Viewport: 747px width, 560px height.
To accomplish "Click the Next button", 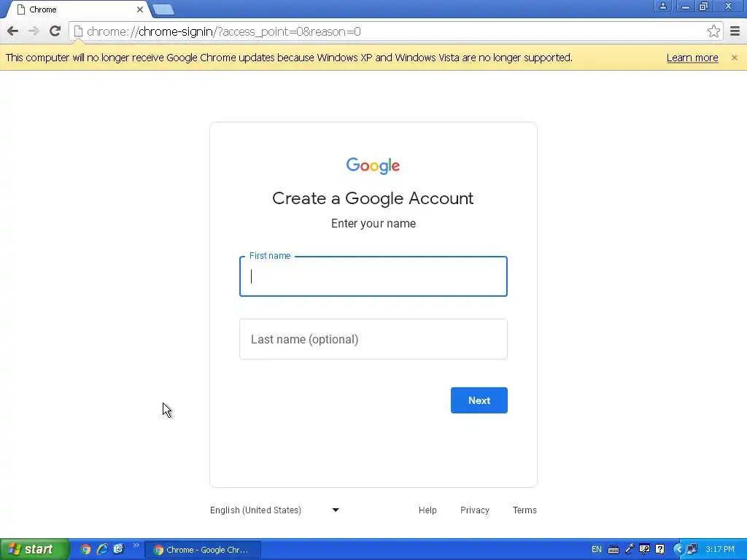I will coord(479,400).
